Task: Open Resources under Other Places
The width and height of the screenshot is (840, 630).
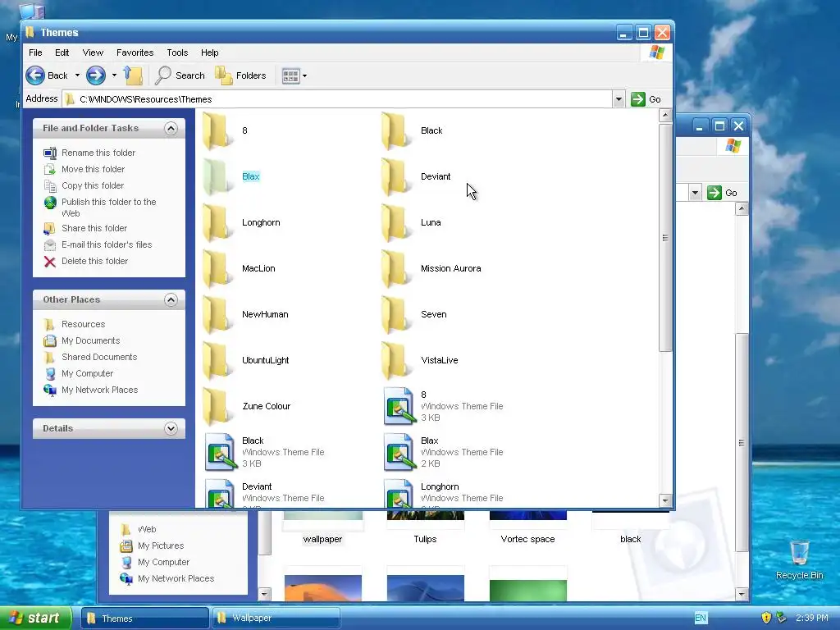Action: point(83,324)
